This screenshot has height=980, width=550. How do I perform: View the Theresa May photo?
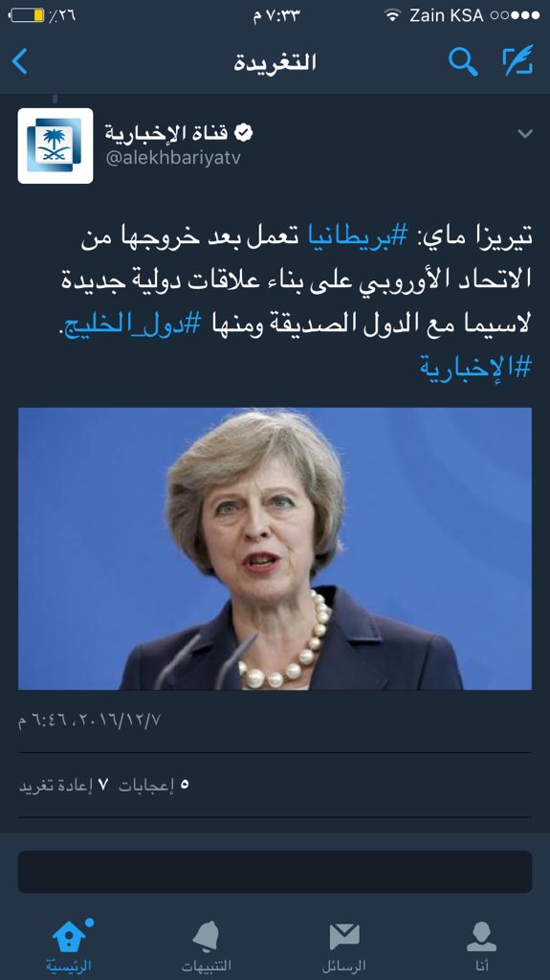[275, 548]
